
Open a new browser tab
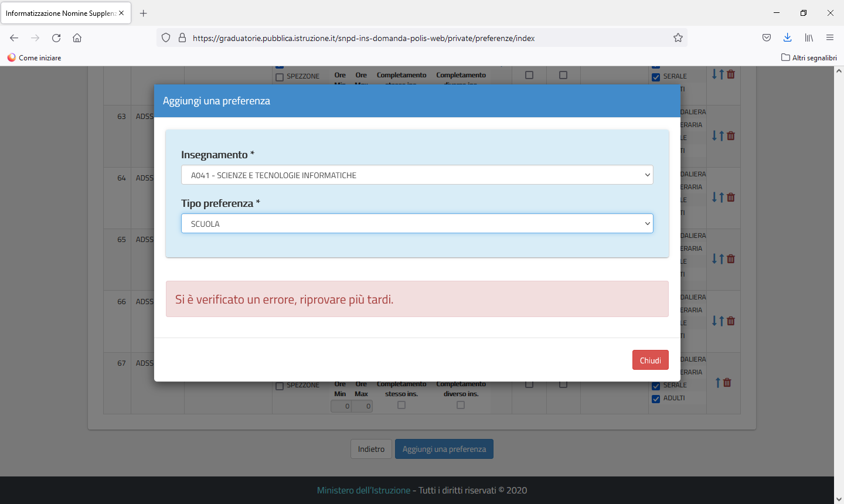(144, 13)
